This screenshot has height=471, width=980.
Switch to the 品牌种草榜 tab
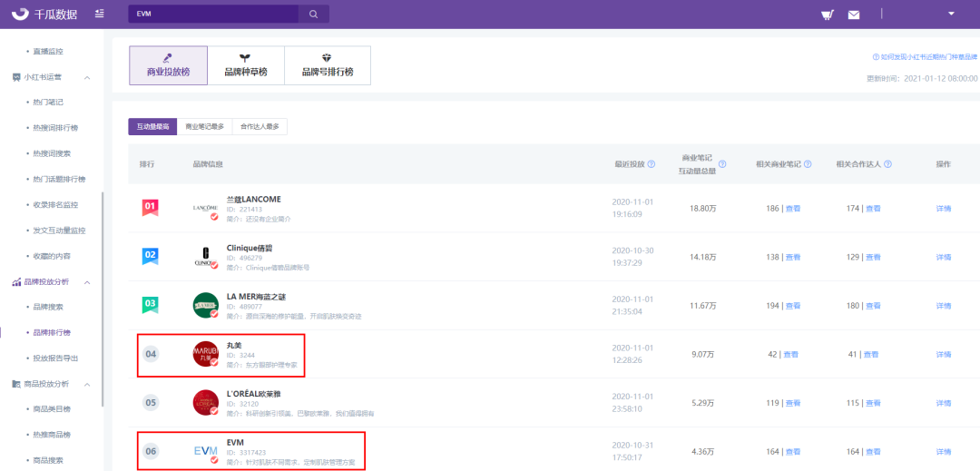point(246,65)
